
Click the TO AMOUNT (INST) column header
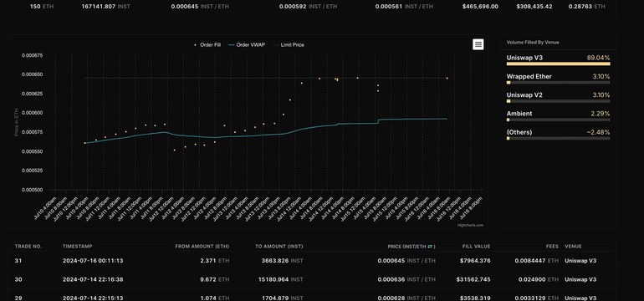point(279,247)
